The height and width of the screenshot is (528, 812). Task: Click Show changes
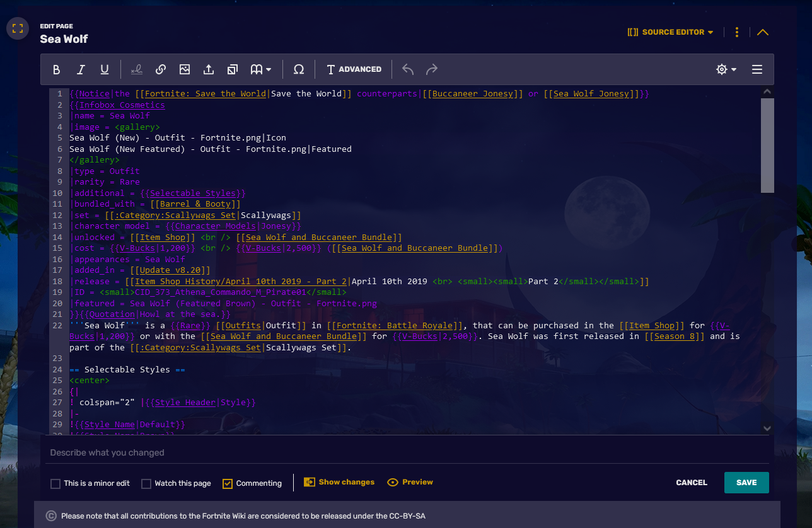339,482
